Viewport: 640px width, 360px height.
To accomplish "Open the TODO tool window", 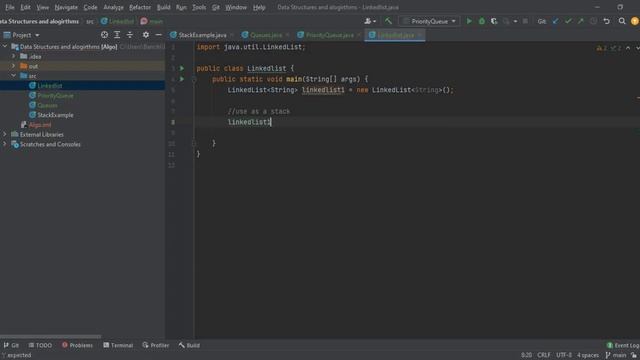I will 40,345.
